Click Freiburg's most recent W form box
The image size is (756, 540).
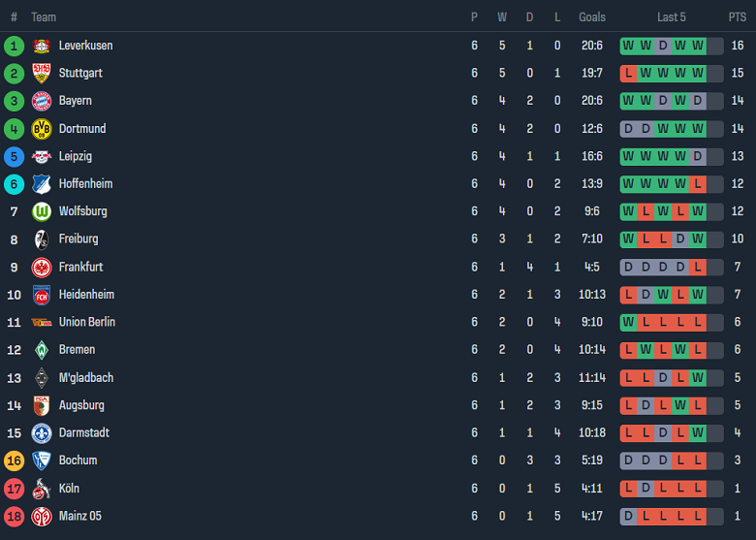[698, 239]
